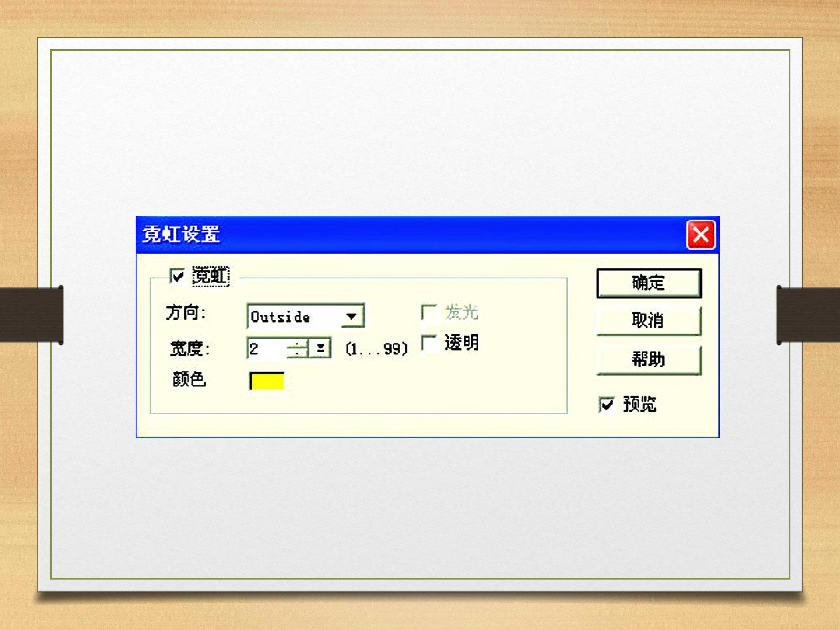Open the 宽度 slider popup button

click(320, 348)
